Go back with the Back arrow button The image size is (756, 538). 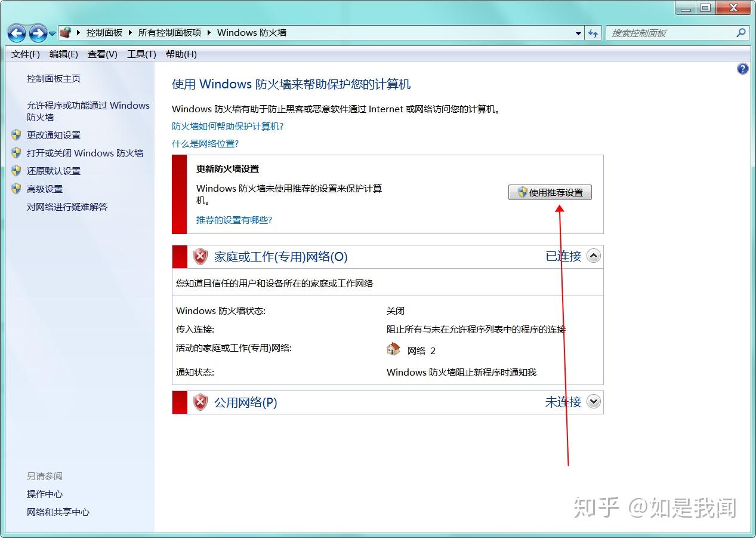[17, 33]
